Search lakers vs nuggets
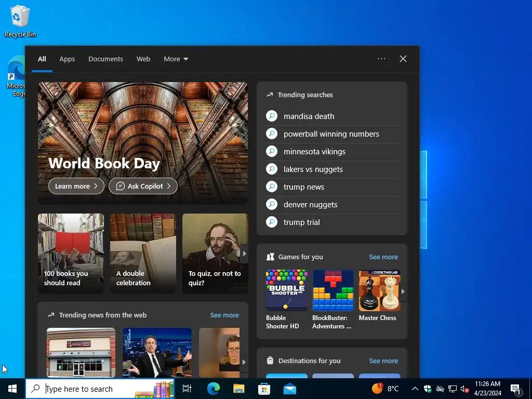This screenshot has width=532, height=399. (x=332, y=169)
